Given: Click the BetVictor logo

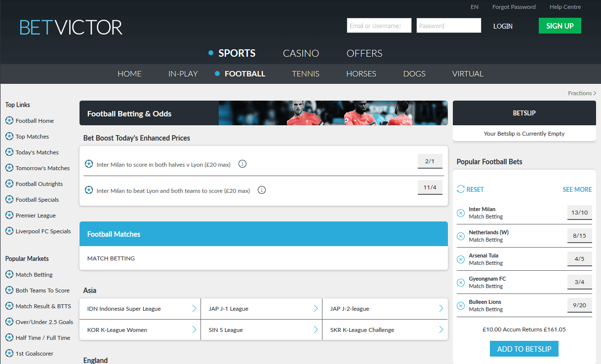Looking at the screenshot, I should point(71,27).
